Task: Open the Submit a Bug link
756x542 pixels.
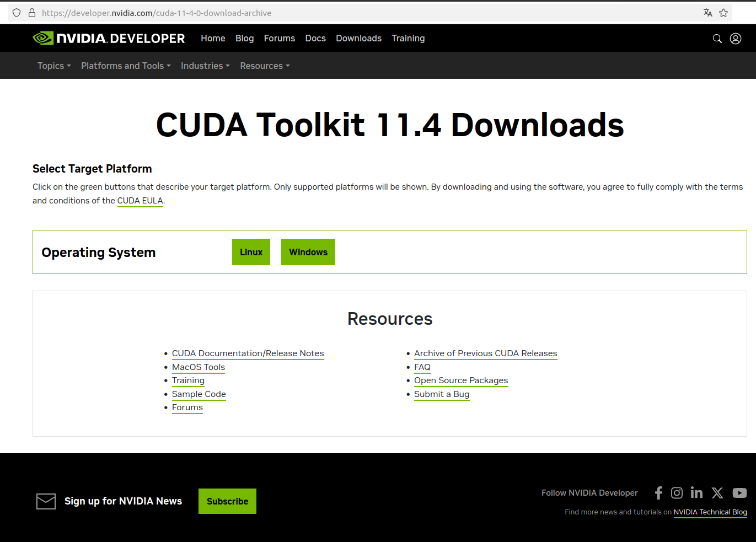Action: tap(442, 394)
